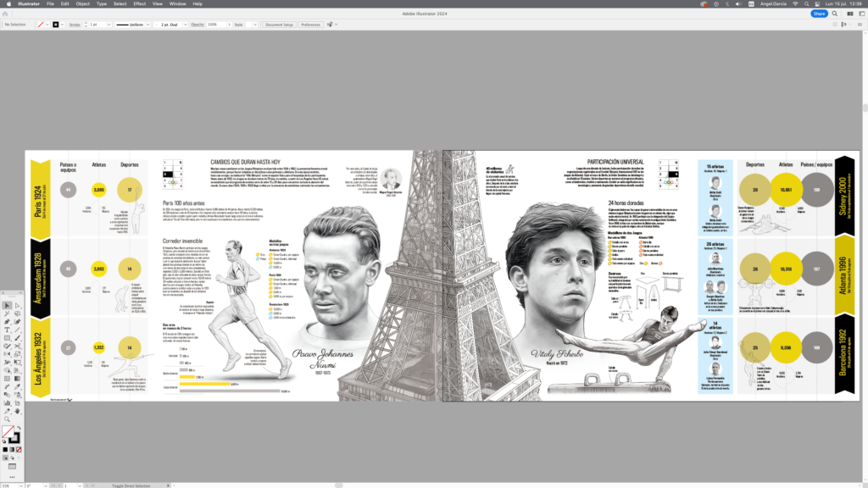Select the Zoom magnifier tool

coord(7,419)
